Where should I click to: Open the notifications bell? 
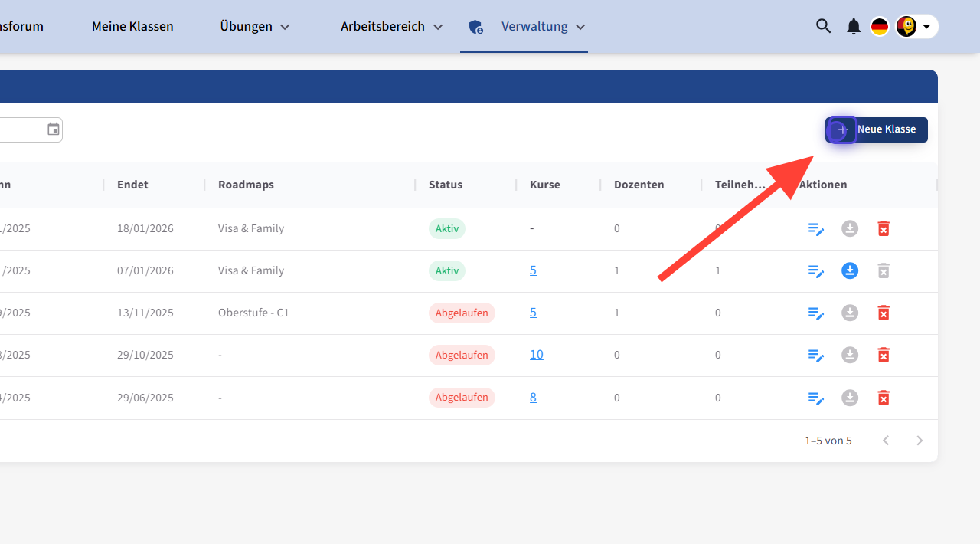[x=854, y=27]
